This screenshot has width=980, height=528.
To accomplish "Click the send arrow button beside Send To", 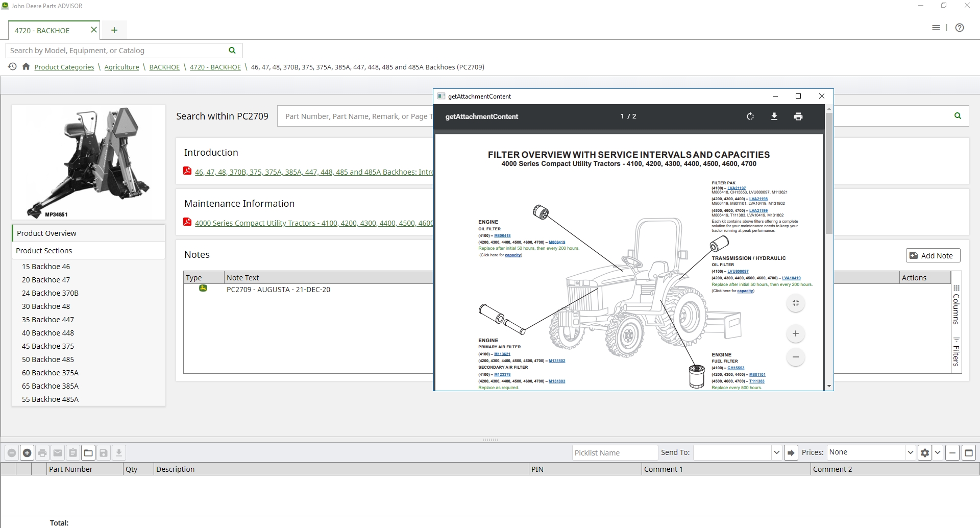I will pyautogui.click(x=791, y=452).
